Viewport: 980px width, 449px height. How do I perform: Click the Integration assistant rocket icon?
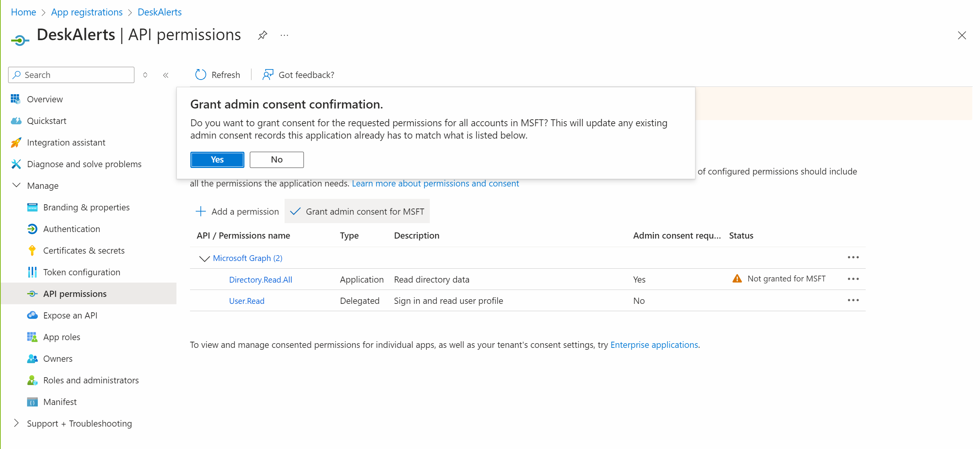tap(16, 142)
